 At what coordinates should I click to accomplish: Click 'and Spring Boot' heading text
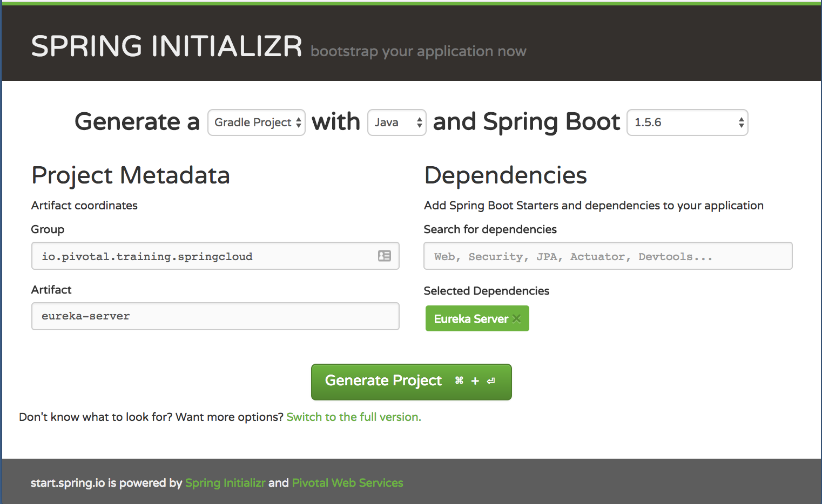coord(527,122)
